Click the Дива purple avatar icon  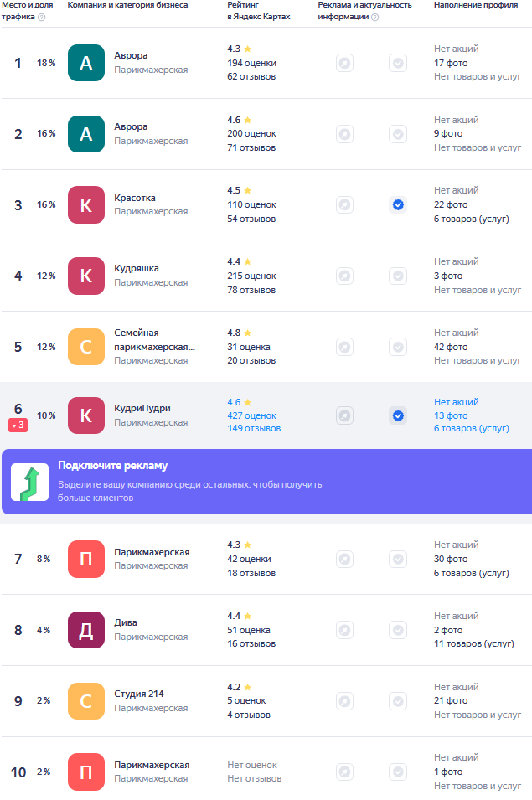[x=86, y=630]
